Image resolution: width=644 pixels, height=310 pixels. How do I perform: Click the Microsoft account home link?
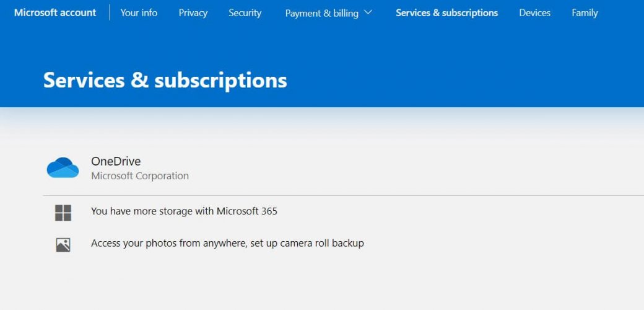click(x=55, y=13)
